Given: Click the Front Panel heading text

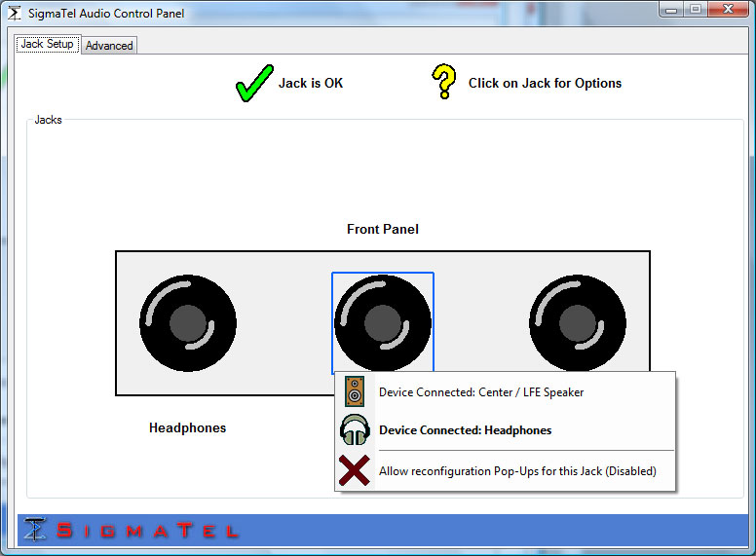Looking at the screenshot, I should (382, 230).
